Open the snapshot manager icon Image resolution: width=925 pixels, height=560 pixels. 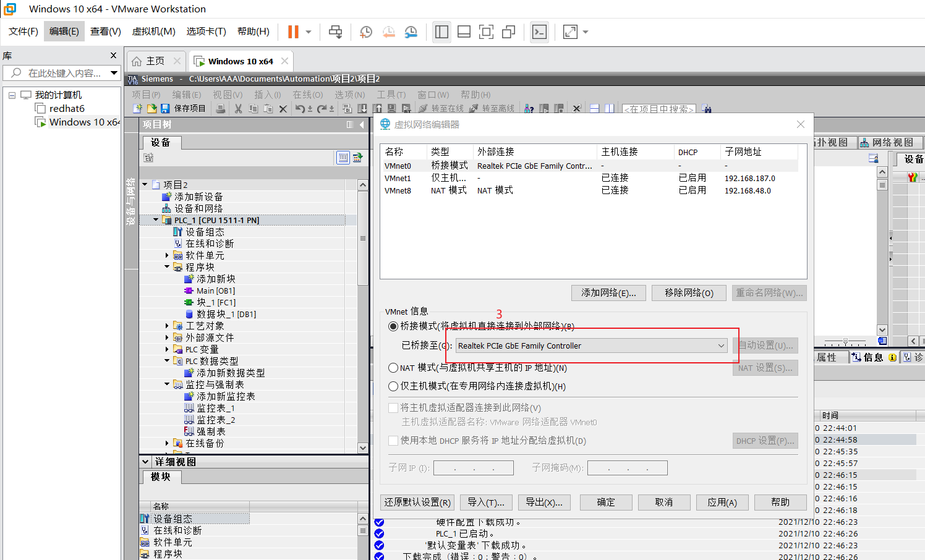click(411, 32)
